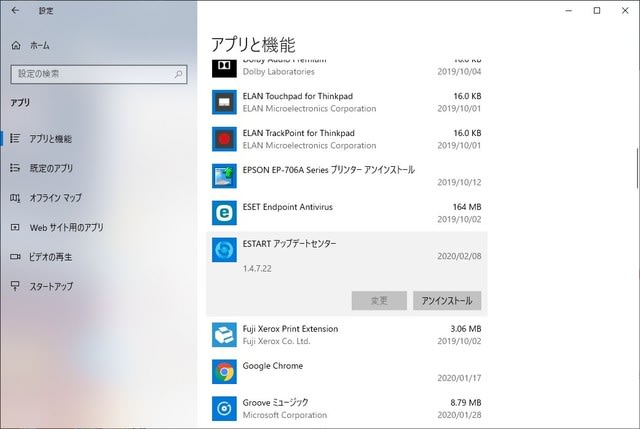Click the アンインストール button
Image resolution: width=640 pixels, height=429 pixels.
(447, 301)
